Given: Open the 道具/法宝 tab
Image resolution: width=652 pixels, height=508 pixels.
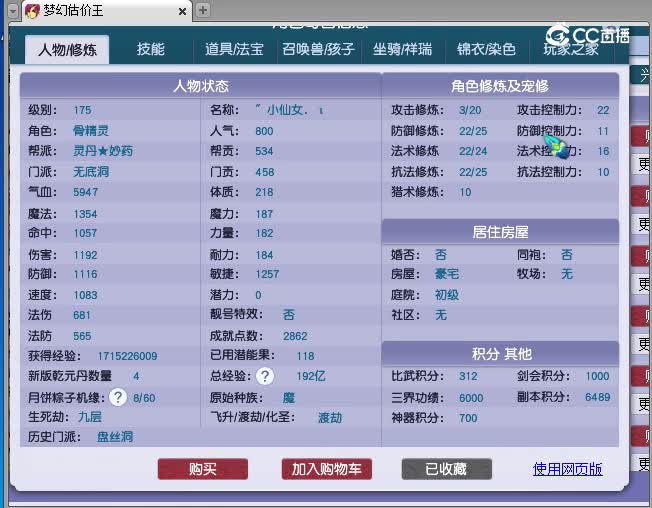Looking at the screenshot, I should tap(234, 49).
